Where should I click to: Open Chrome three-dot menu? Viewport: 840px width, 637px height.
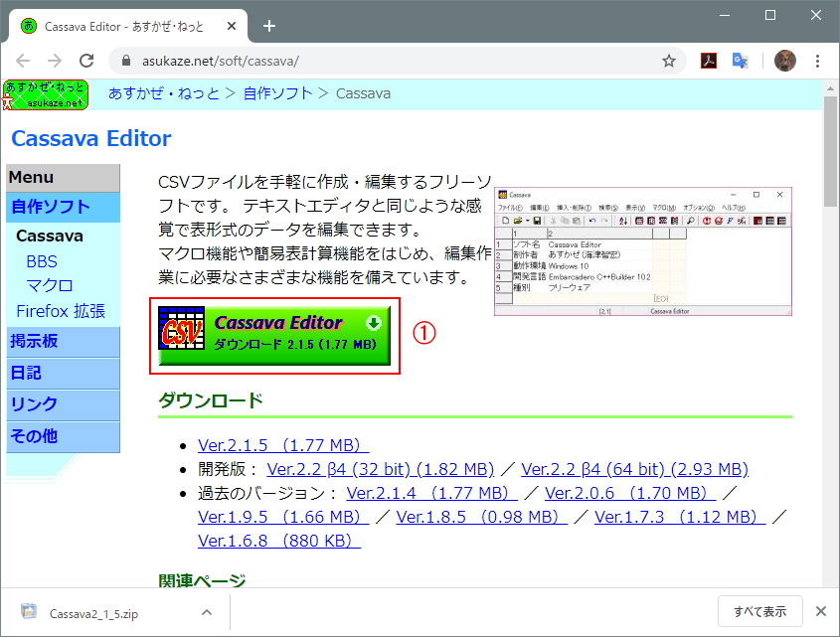(x=818, y=61)
